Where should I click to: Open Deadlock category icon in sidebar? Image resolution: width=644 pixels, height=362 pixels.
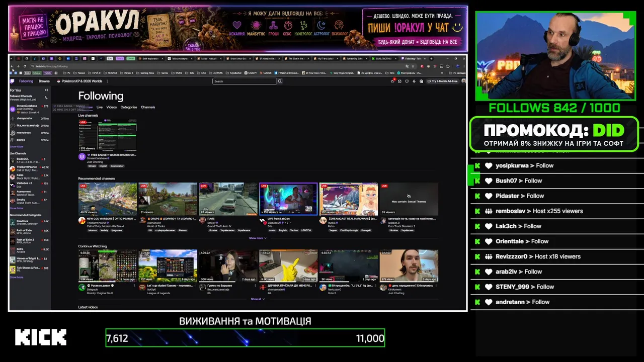pyautogui.click(x=13, y=222)
